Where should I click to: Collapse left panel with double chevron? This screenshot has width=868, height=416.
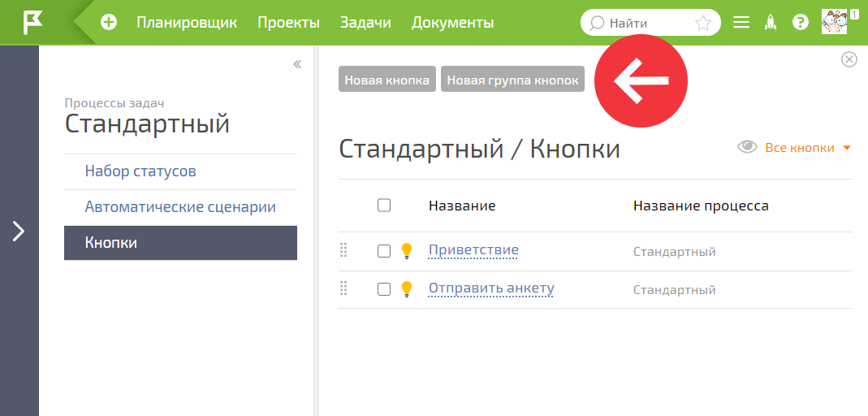(297, 64)
